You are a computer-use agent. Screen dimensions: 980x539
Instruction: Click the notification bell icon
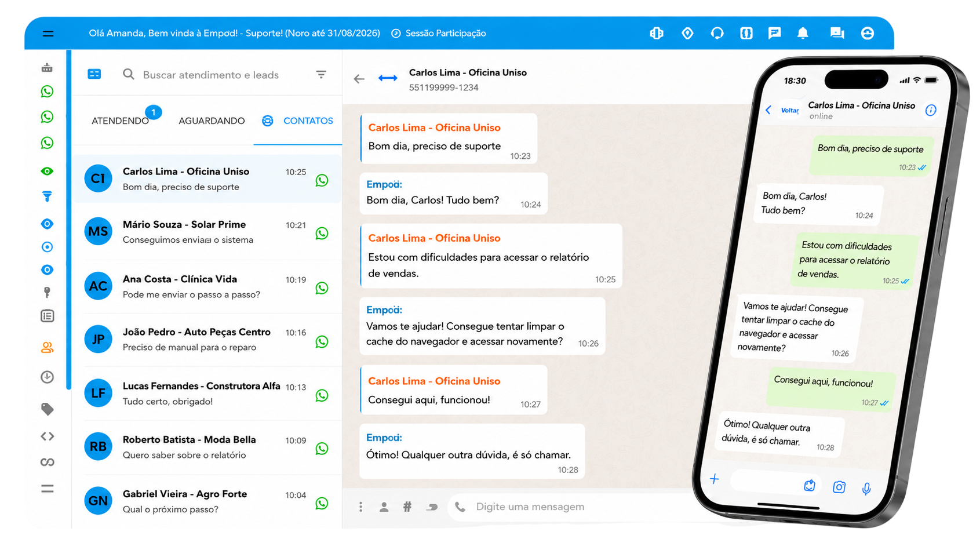[803, 33]
